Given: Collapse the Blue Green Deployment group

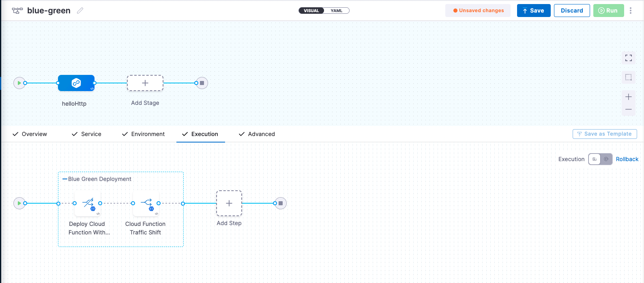Looking at the screenshot, I should 65,179.
